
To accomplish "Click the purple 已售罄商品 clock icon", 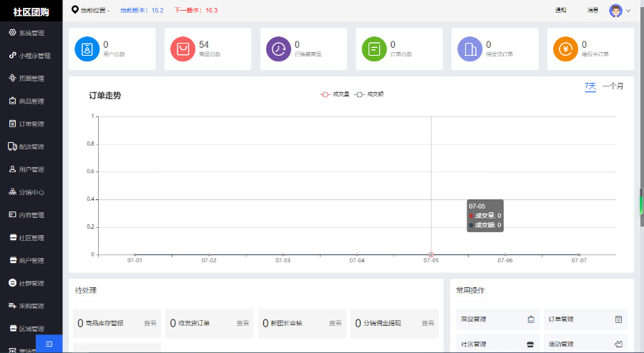I will click(279, 49).
